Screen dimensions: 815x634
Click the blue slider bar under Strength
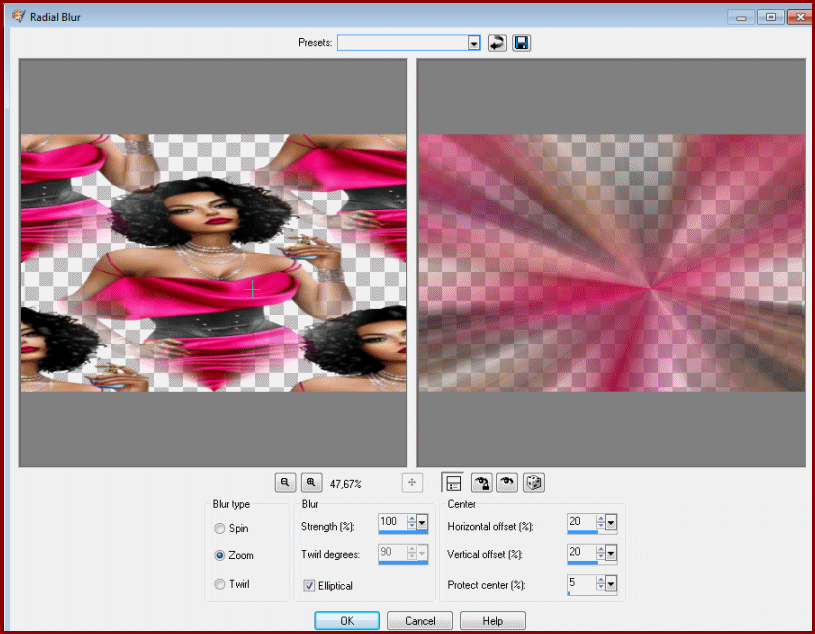click(x=403, y=532)
